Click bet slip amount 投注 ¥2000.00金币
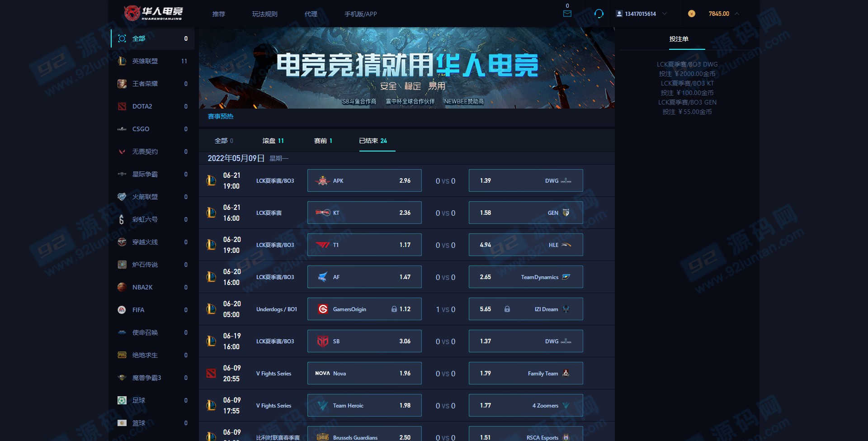This screenshot has height=441, width=868. click(x=687, y=74)
